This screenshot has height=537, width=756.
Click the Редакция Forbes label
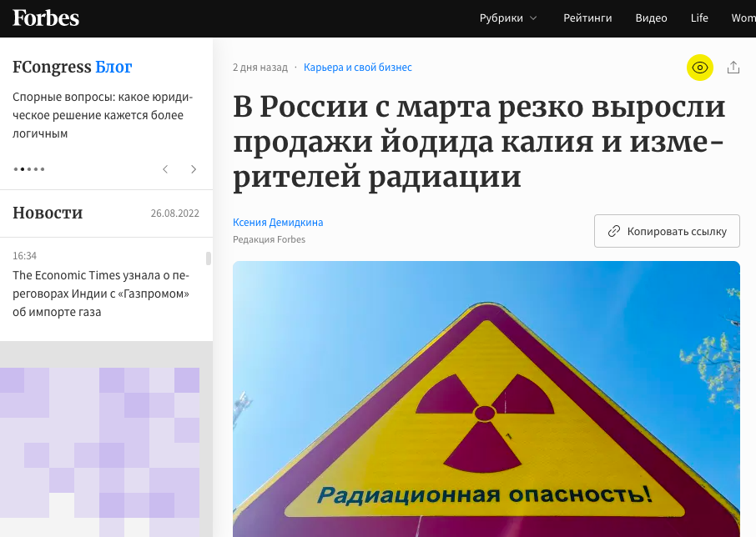[269, 239]
